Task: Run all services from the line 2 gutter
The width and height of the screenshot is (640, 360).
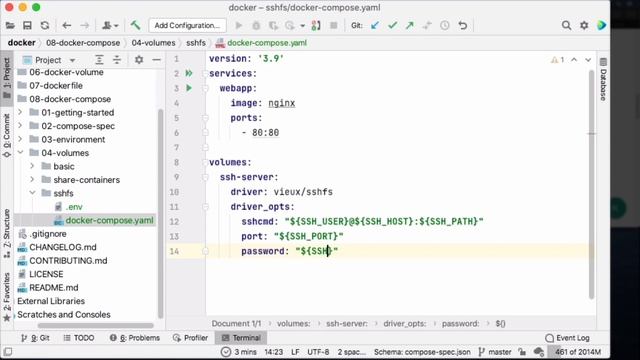Action: pyautogui.click(x=189, y=73)
